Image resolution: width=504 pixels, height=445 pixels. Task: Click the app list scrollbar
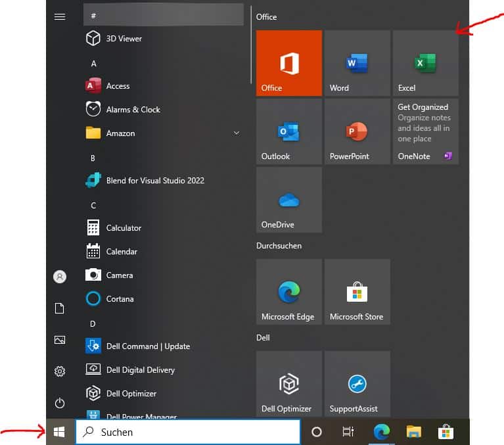251,45
